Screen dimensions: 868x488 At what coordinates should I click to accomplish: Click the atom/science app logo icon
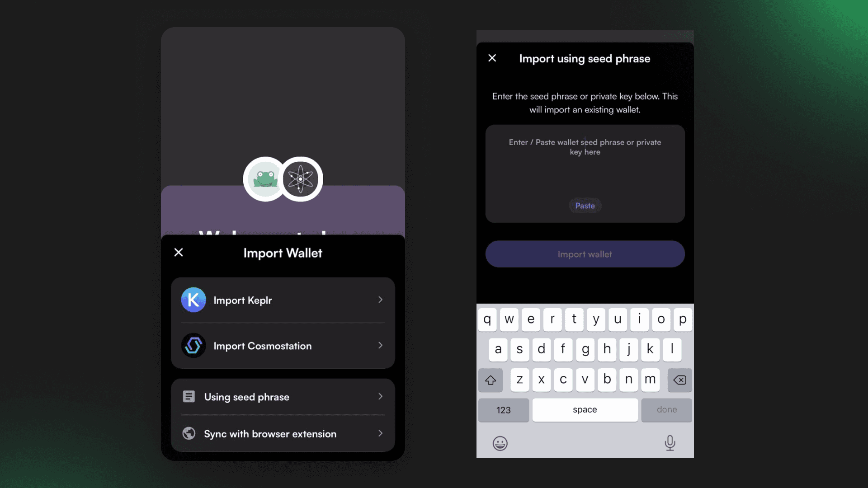[x=301, y=178]
